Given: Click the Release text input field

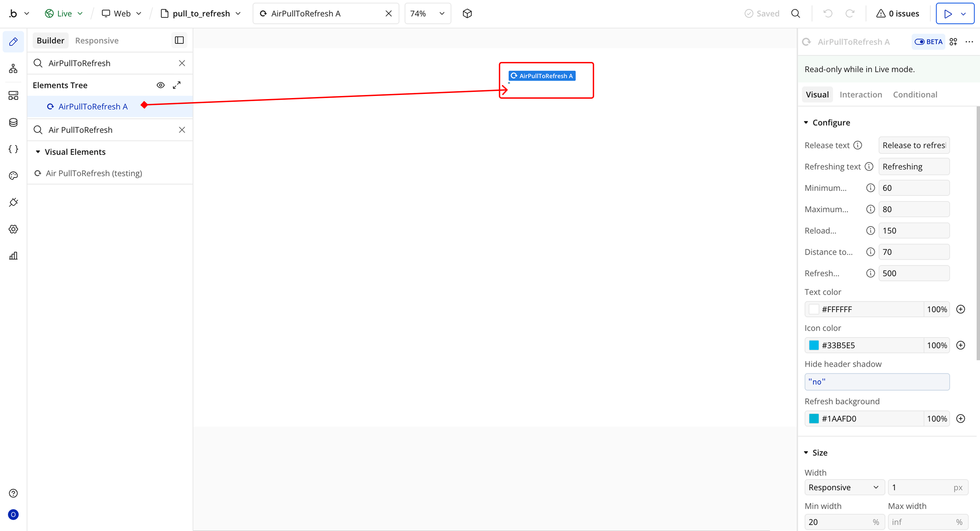Looking at the screenshot, I should [914, 145].
